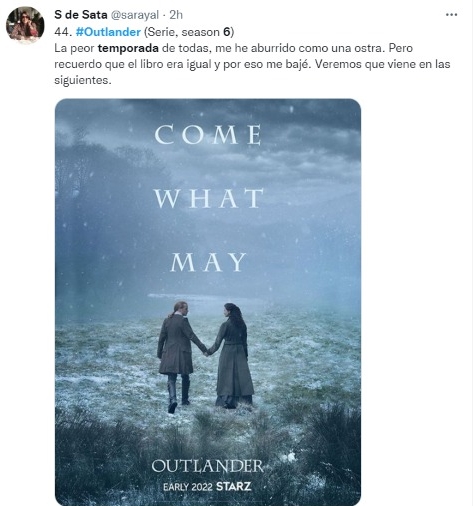
Task: Click the text '(Serie, season 6)'
Action: (x=189, y=32)
